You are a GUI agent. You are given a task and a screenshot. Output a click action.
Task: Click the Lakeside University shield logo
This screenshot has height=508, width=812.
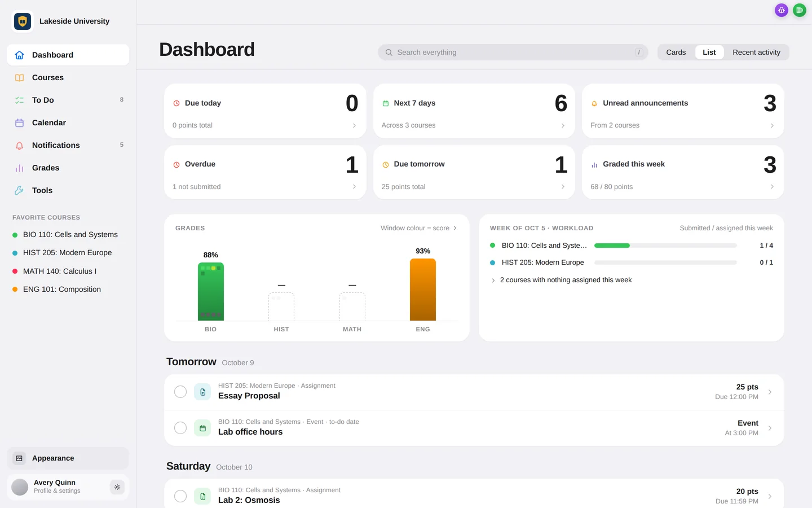(x=23, y=21)
